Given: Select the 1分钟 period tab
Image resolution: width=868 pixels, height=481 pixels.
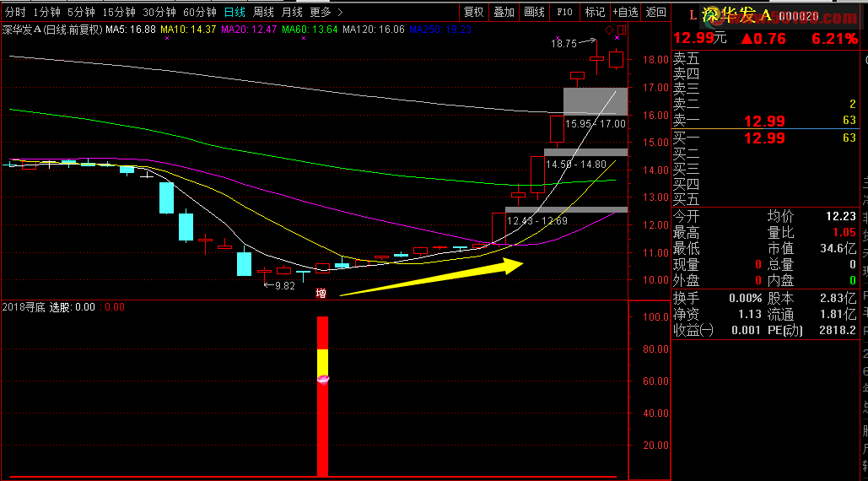Looking at the screenshot, I should (46, 12).
